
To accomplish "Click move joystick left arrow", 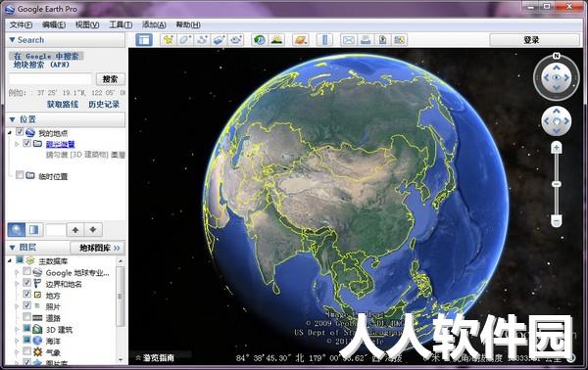I will [547, 121].
